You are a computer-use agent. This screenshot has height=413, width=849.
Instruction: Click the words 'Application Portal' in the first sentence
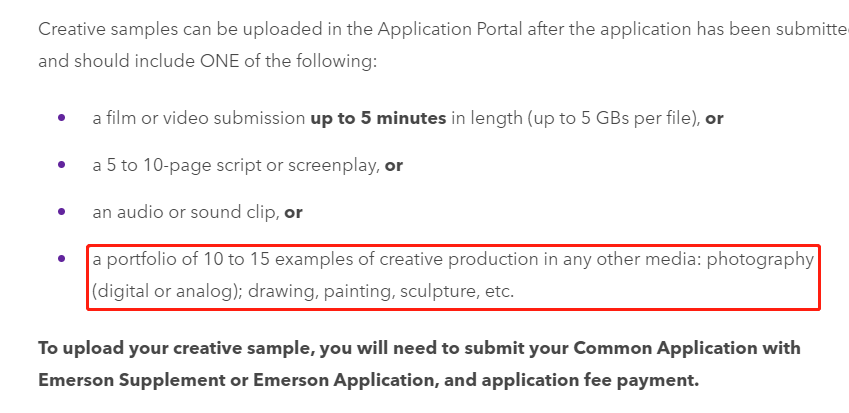[x=450, y=29]
